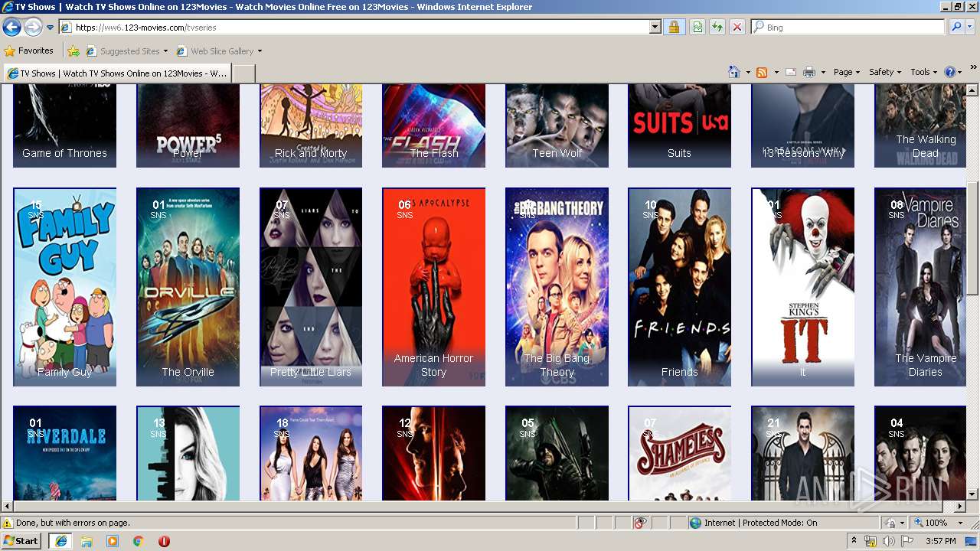Click the horizontal scrollbar right arrow
The image size is (980, 551).
pyautogui.click(x=960, y=506)
